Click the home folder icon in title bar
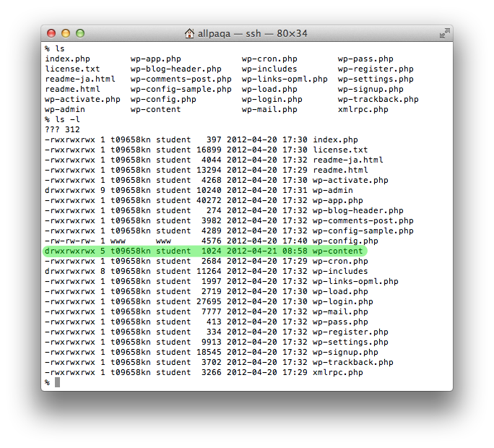 point(189,33)
